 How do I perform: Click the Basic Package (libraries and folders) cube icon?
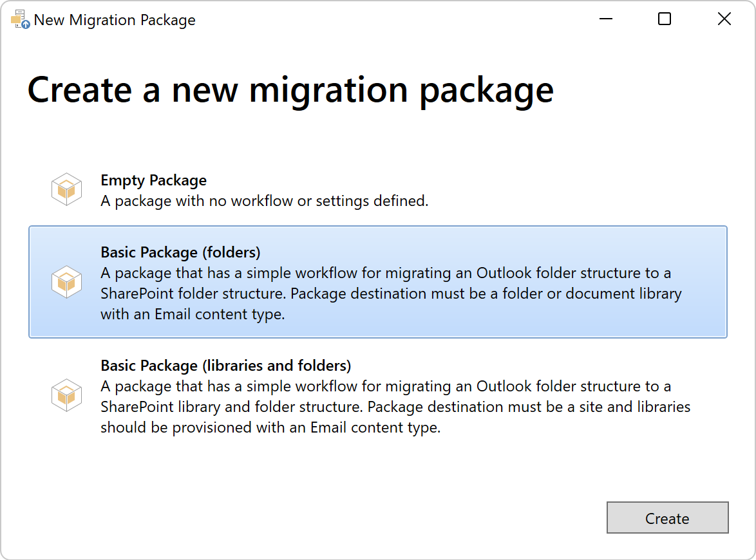pyautogui.click(x=66, y=395)
